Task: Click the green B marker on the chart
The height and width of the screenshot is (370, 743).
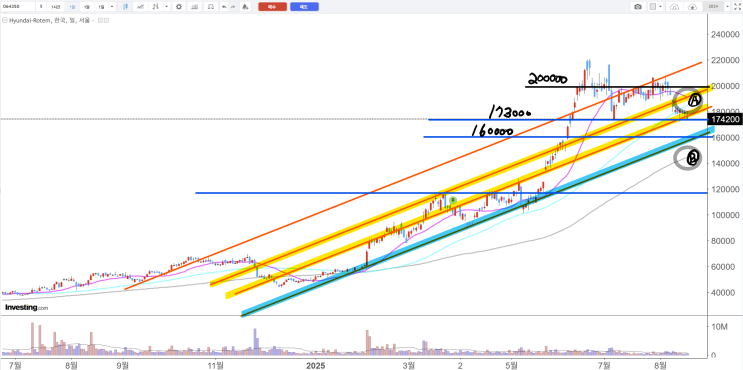Action: 453,200
